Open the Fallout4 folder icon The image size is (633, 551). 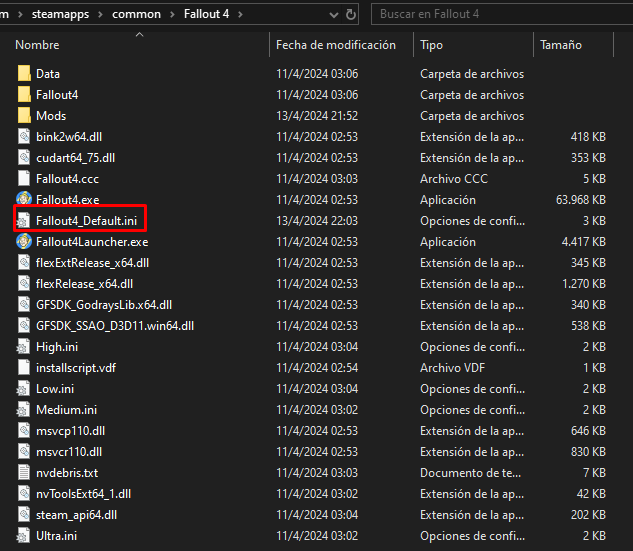click(24, 94)
